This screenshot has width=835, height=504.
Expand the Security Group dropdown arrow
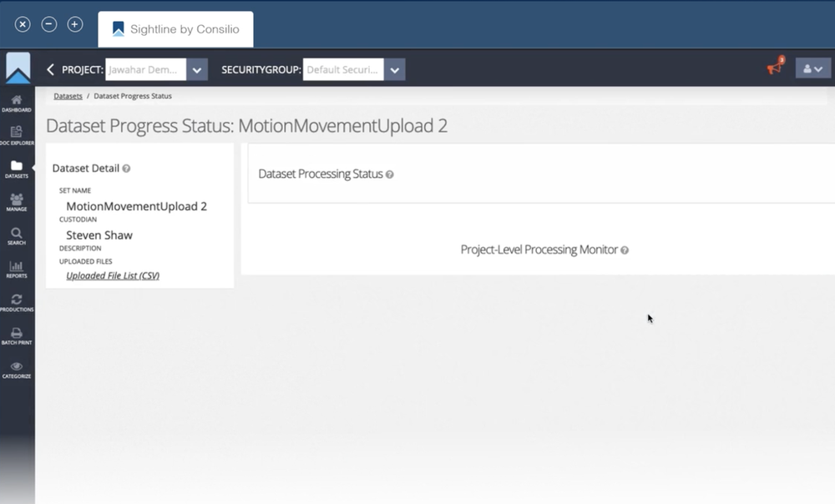(396, 70)
